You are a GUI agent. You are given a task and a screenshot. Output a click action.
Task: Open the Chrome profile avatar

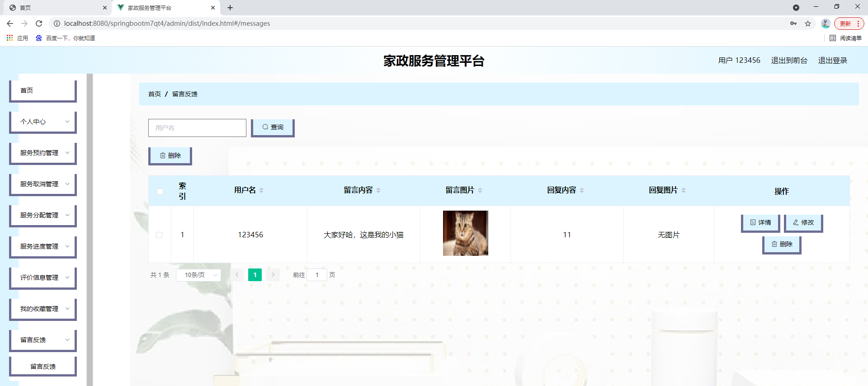(826, 24)
